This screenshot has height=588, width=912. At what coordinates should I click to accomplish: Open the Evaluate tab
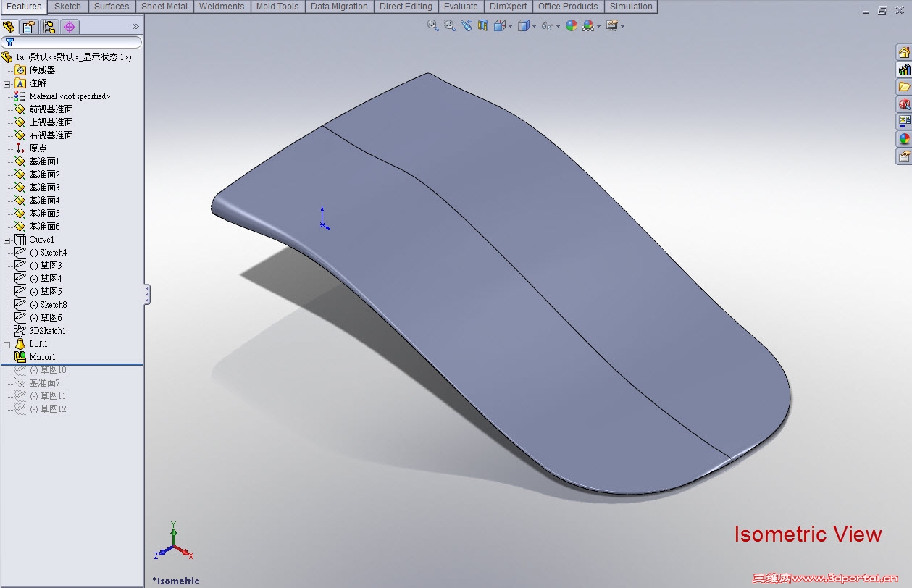coord(461,7)
